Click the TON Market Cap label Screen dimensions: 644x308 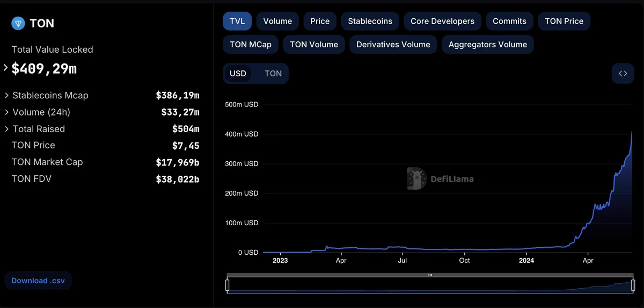pyautogui.click(x=47, y=162)
